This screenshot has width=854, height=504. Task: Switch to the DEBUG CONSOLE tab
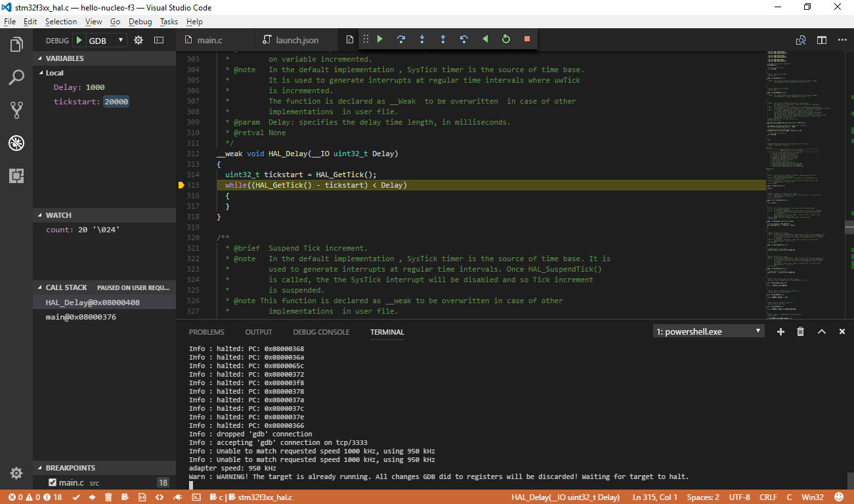coord(321,332)
